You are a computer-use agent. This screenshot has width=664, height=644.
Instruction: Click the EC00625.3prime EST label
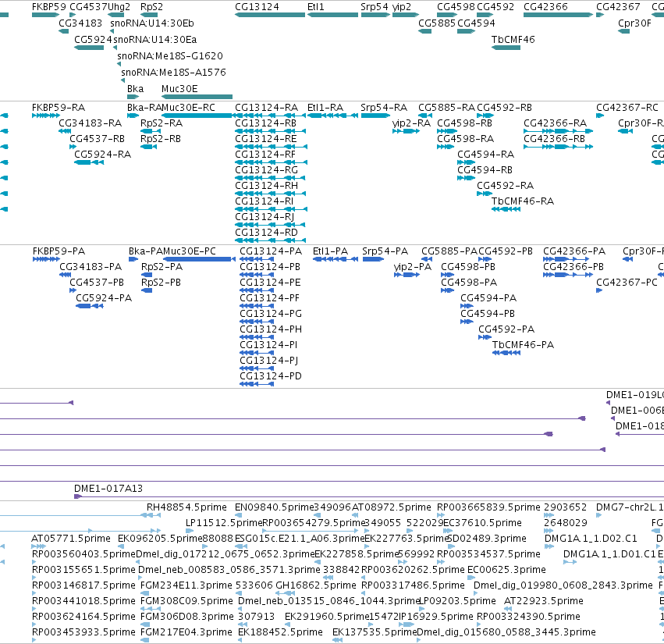point(506,570)
